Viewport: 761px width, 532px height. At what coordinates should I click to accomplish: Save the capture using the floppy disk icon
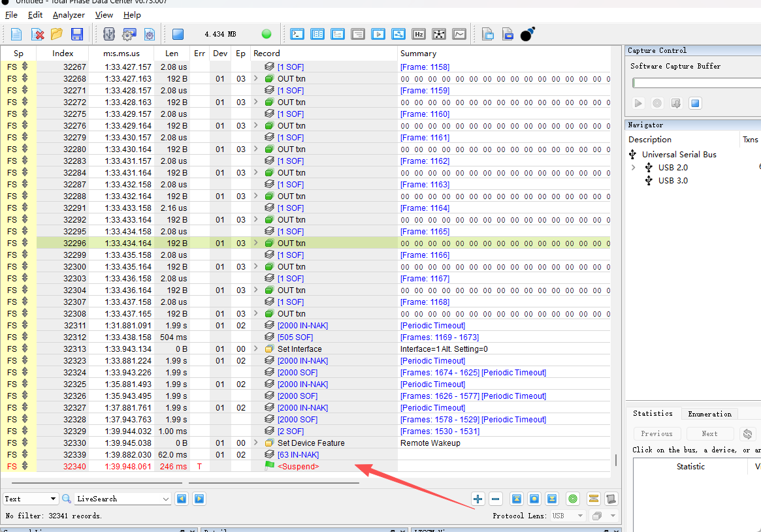[76, 34]
